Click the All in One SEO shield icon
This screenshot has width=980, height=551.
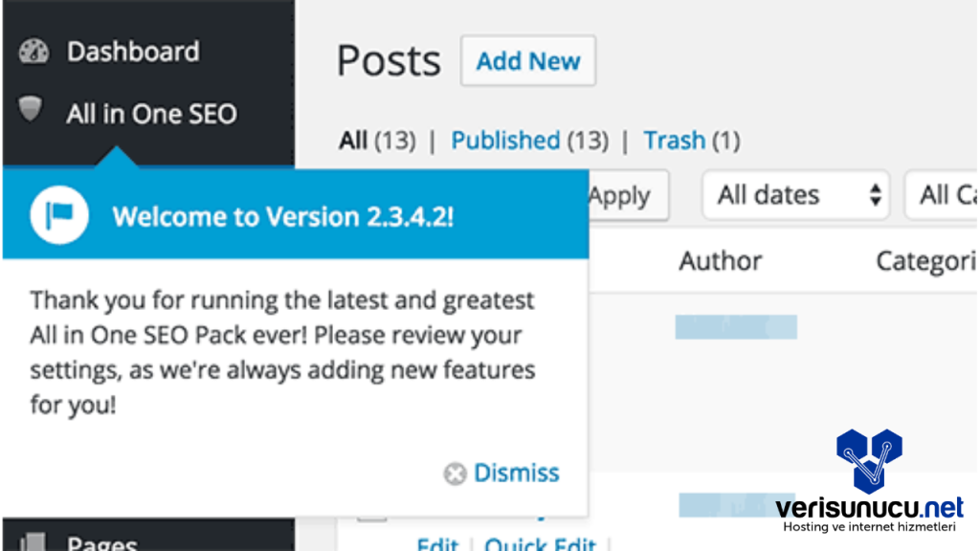[x=32, y=111]
